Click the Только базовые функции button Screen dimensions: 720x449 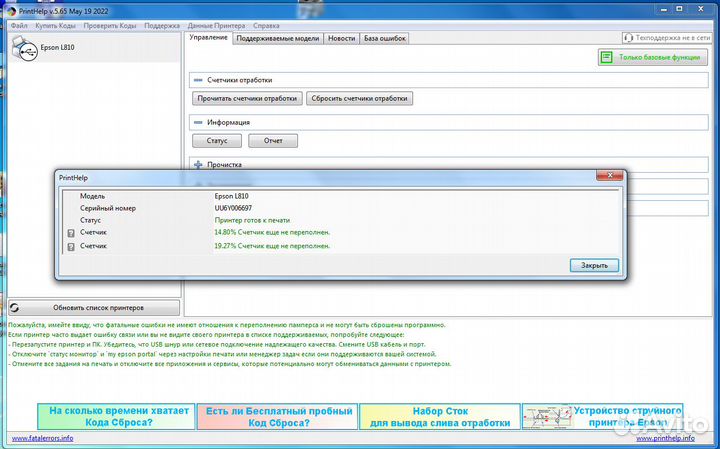coord(652,57)
